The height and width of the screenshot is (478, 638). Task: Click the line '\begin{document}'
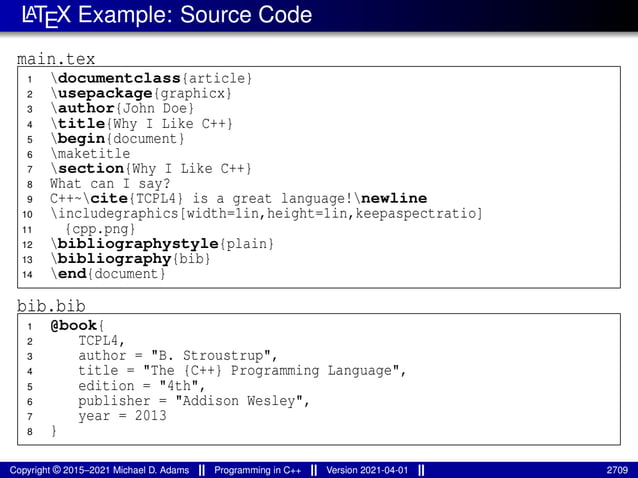click(x=117, y=138)
